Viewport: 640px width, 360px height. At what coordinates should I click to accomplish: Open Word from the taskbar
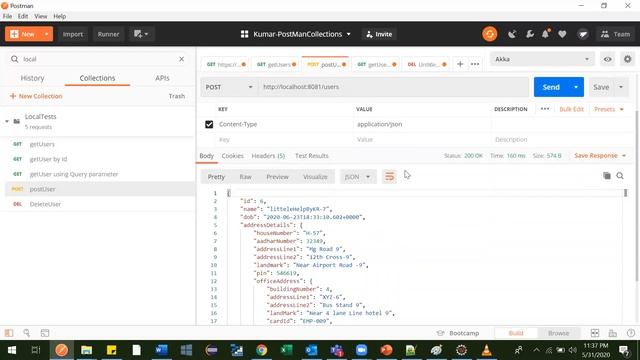pyautogui.click(x=162, y=350)
